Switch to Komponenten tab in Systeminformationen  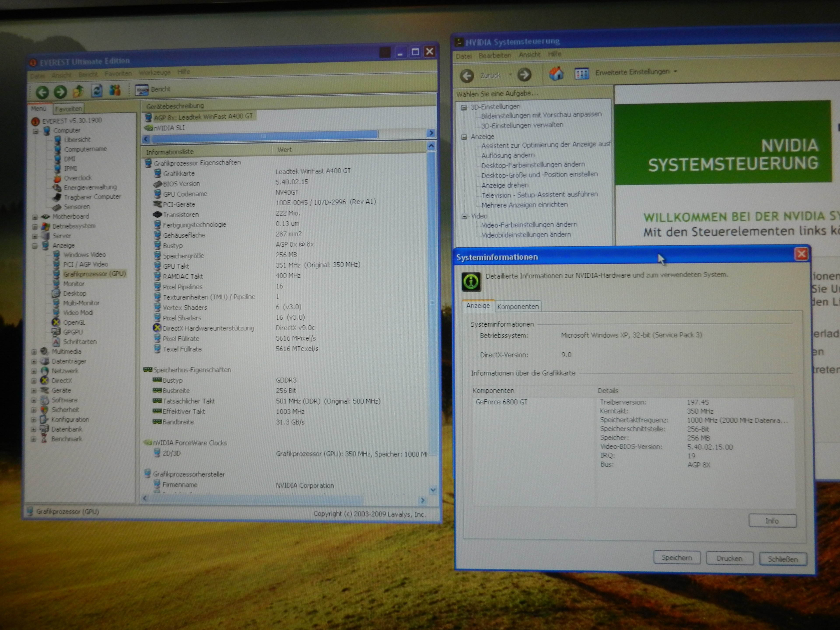(x=518, y=306)
